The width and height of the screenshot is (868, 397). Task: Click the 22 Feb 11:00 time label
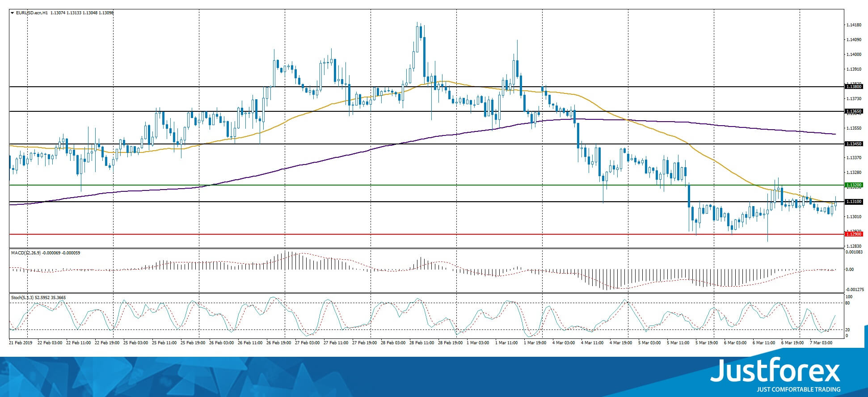[79, 343]
